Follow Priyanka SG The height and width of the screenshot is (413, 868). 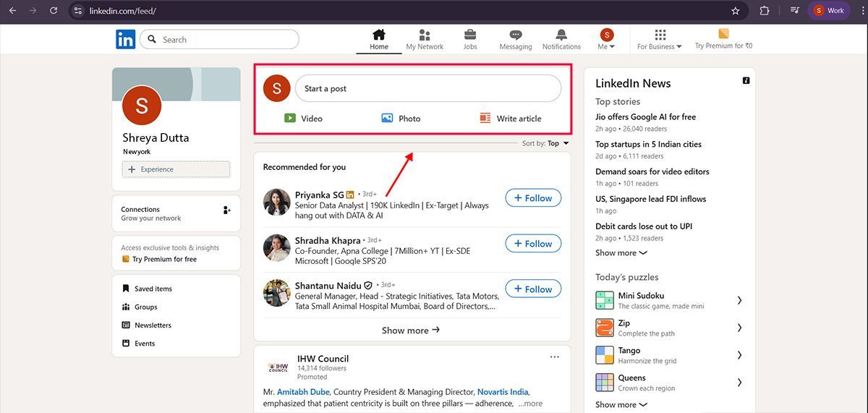coord(533,198)
